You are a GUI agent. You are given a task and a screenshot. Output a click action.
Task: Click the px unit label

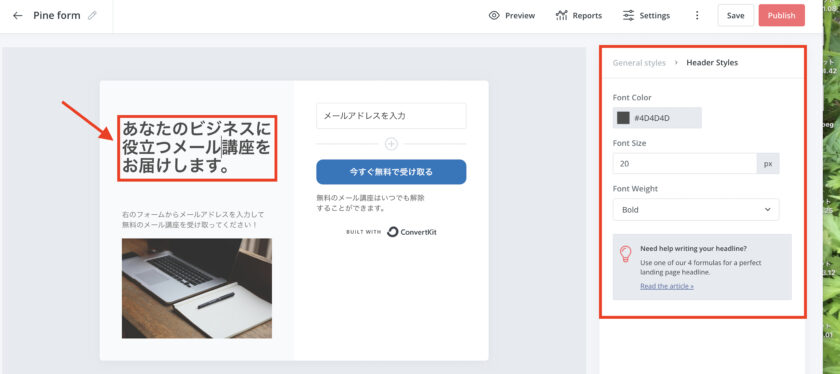click(x=768, y=163)
